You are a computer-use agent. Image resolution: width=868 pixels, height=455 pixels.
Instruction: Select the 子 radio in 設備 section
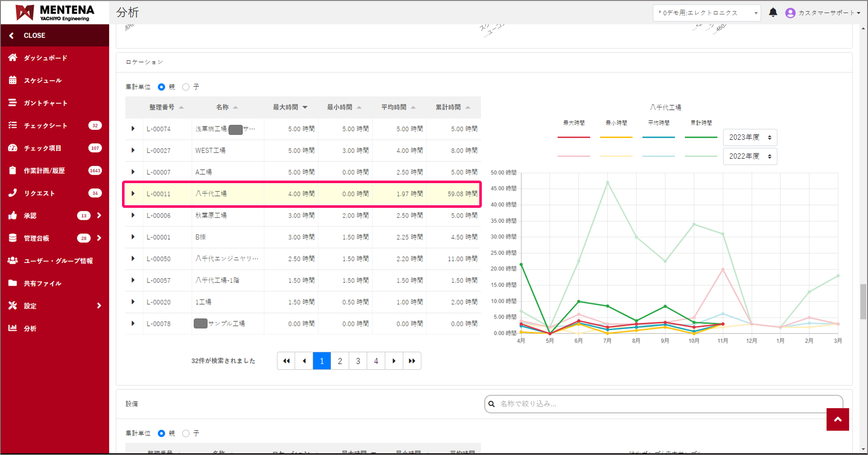pyautogui.click(x=186, y=433)
